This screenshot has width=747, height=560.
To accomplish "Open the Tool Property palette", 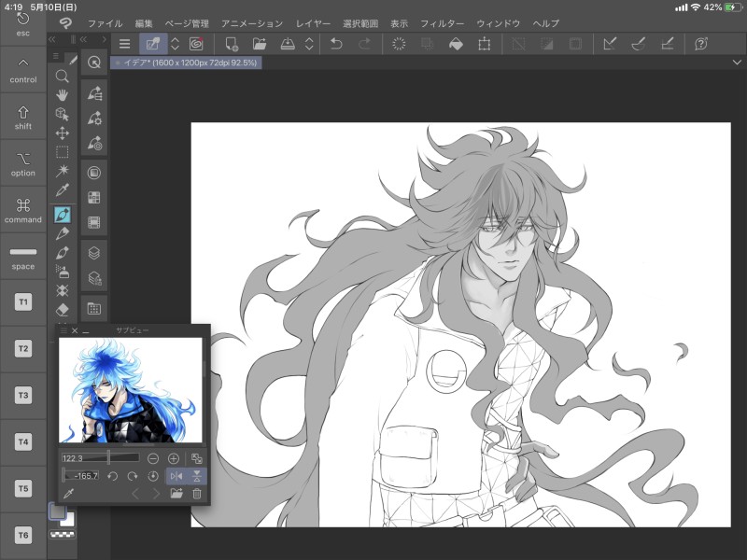I will (94, 119).
